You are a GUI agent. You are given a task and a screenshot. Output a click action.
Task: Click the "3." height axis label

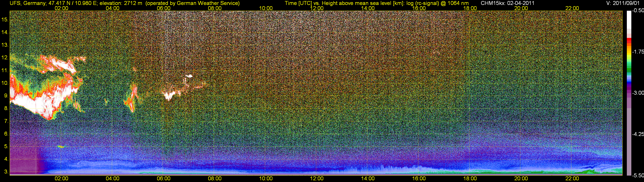click(x=6, y=172)
